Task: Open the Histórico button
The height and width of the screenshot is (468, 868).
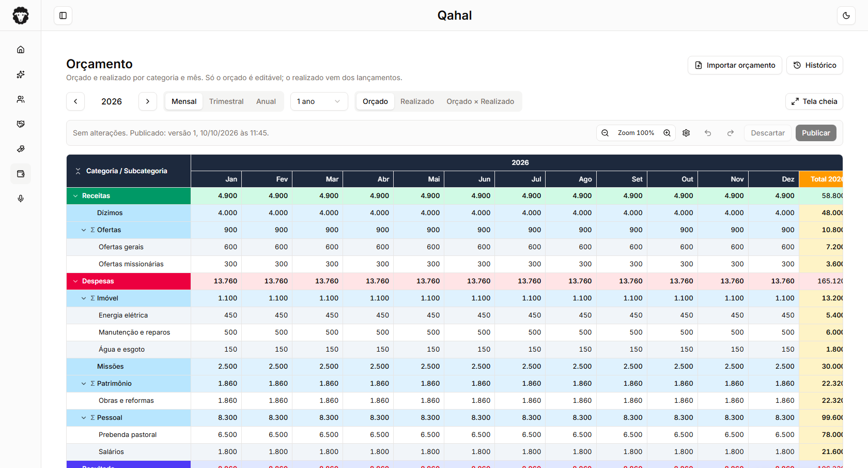Action: 815,65
